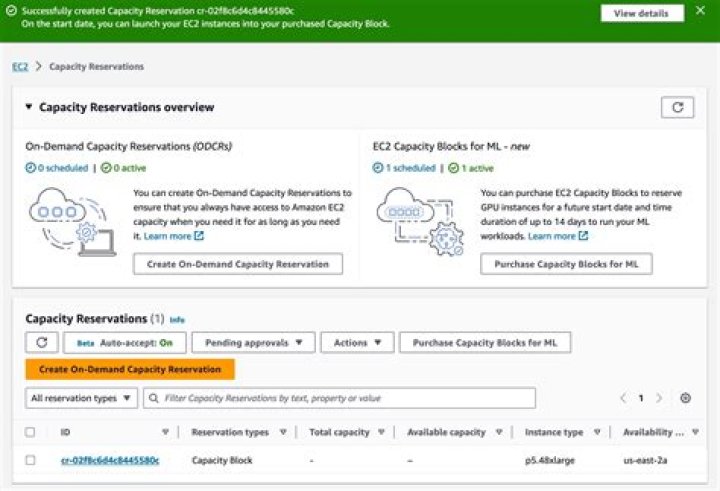Expand the Actions dropdown menu
Screen dimensions: 720x491
click(357, 343)
